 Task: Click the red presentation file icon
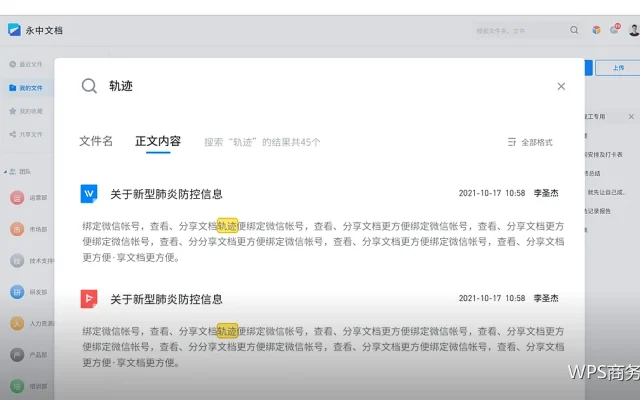click(89, 299)
